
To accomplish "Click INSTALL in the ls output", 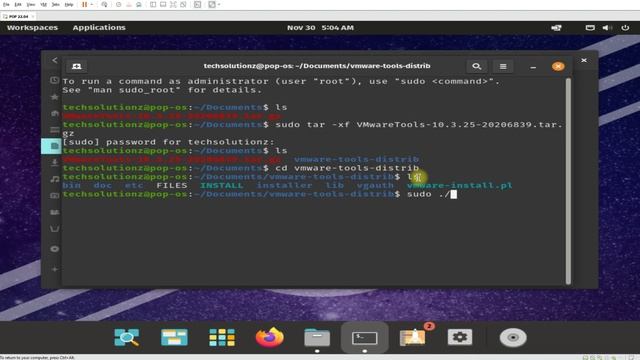I will [221, 185].
